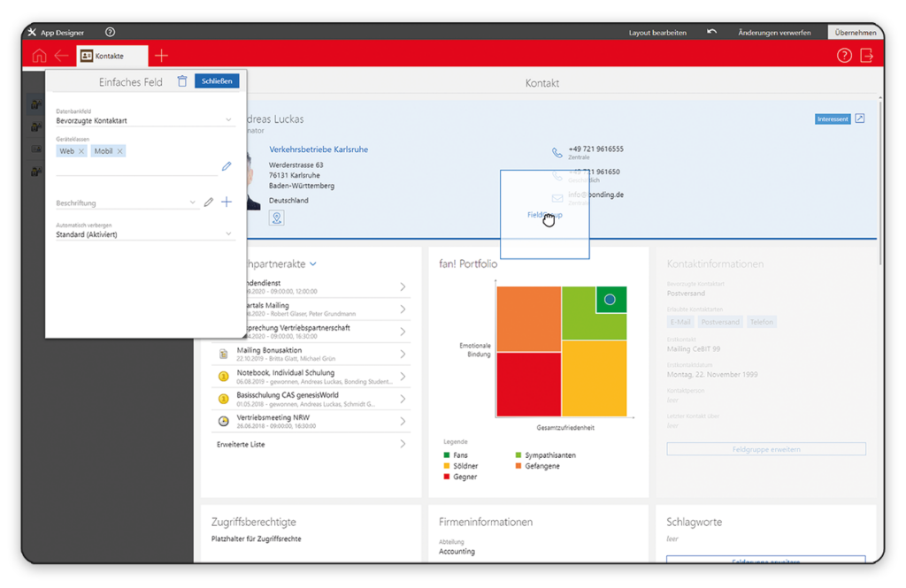Image resolution: width=906 pixels, height=588 pixels.
Task: Remove the Mobil device class tag
Action: click(119, 151)
